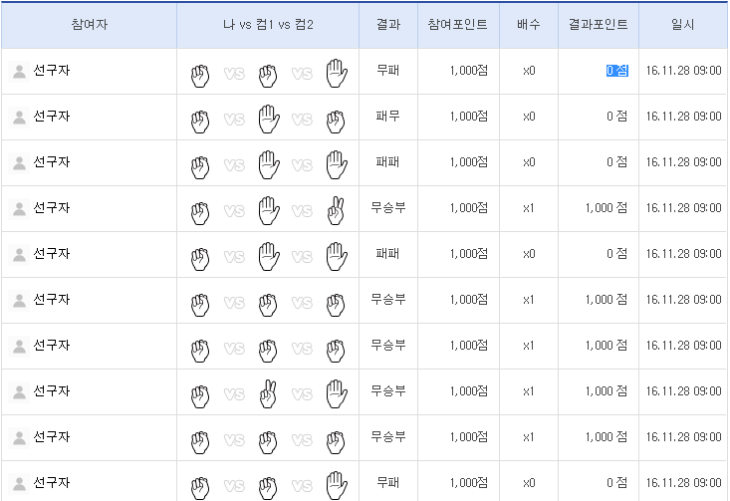The width and height of the screenshot is (730, 501).
Task: Click 1,000점 entry points in 컴2 scissors row
Action: click(x=469, y=208)
